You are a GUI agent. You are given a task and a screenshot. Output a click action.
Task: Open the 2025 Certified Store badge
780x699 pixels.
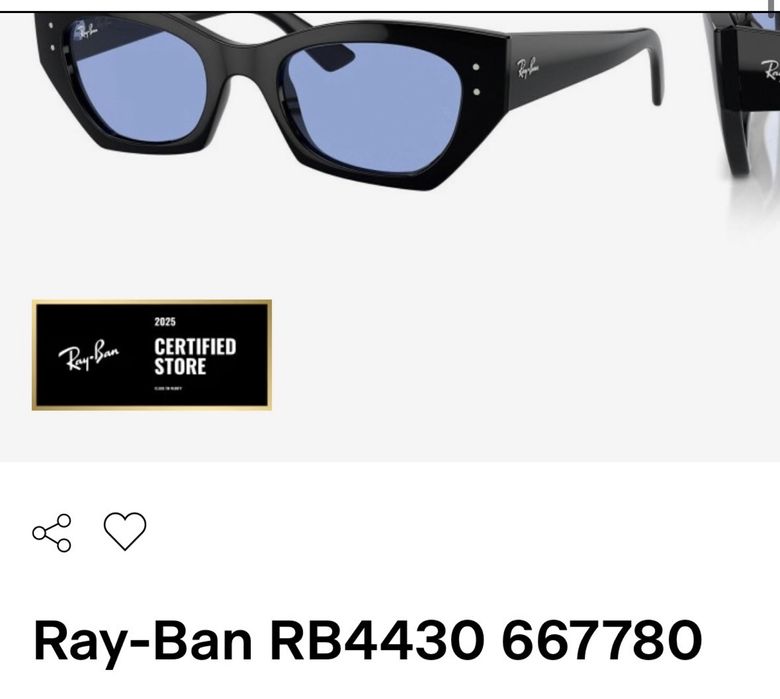[x=152, y=355]
